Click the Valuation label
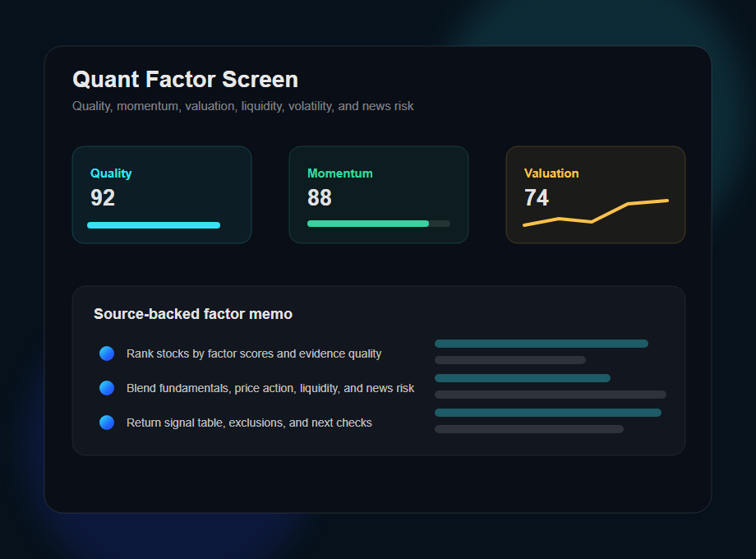The height and width of the screenshot is (559, 756). (551, 173)
